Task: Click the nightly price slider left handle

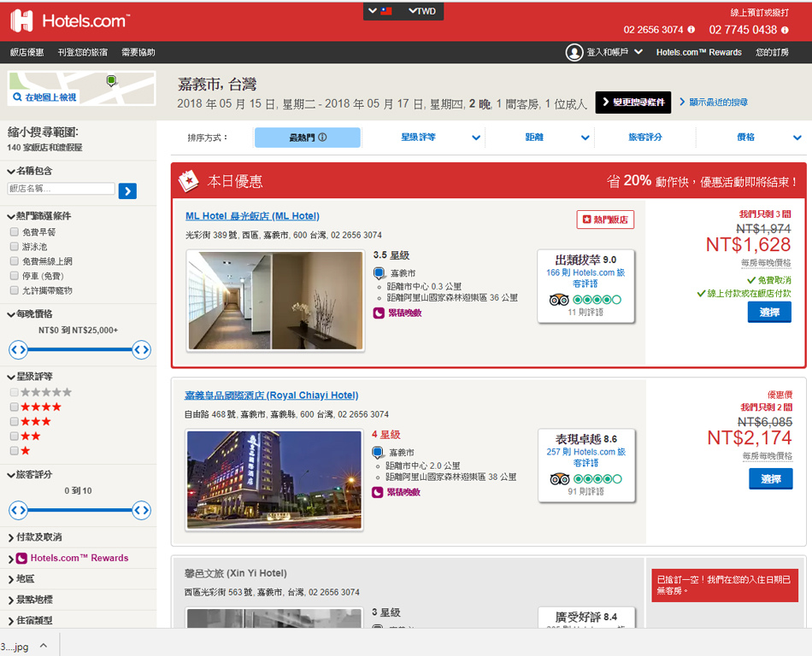Action: 18,349
